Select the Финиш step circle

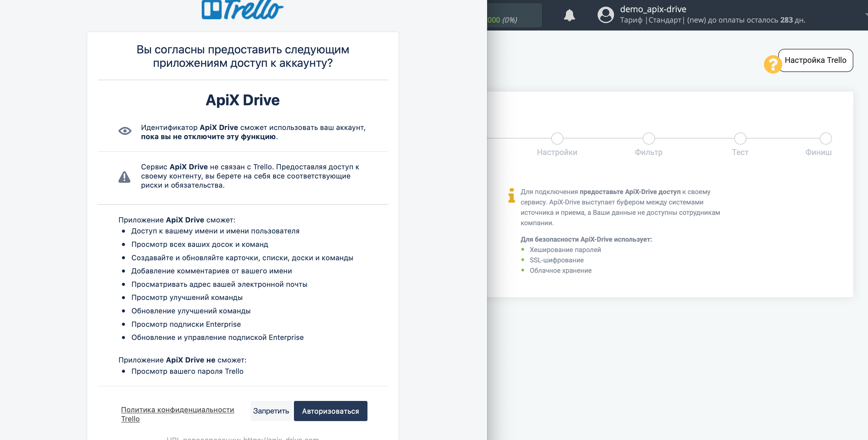pos(826,139)
